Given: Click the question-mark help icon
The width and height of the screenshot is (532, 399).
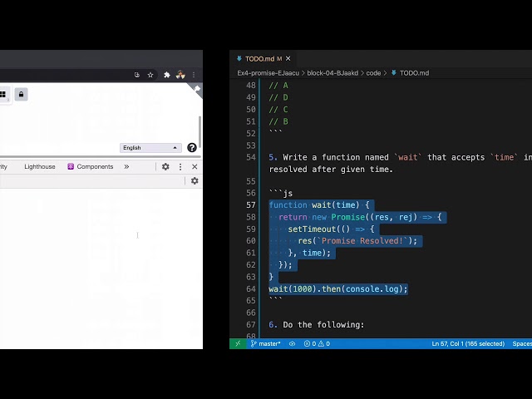Looking at the screenshot, I should pos(192,148).
